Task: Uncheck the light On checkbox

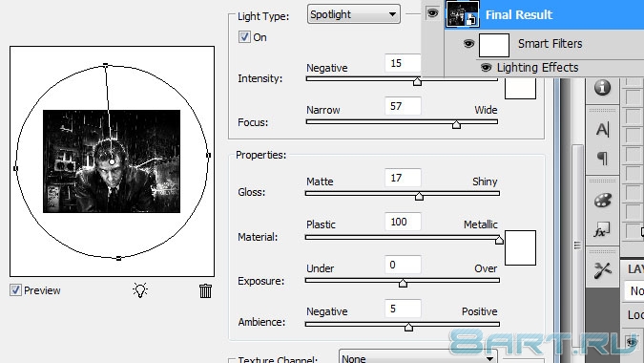Action: pyautogui.click(x=244, y=37)
